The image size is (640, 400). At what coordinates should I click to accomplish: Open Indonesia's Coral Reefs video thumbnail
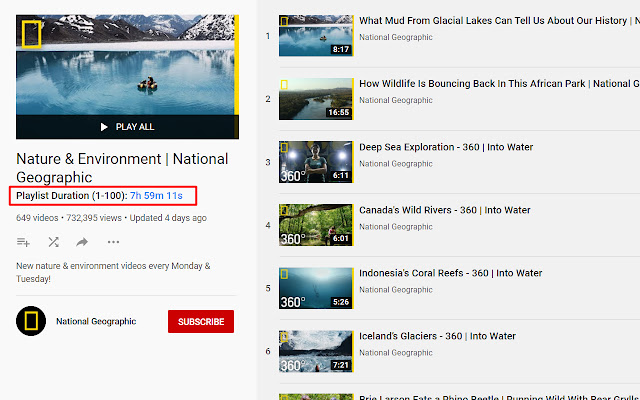coord(316,288)
